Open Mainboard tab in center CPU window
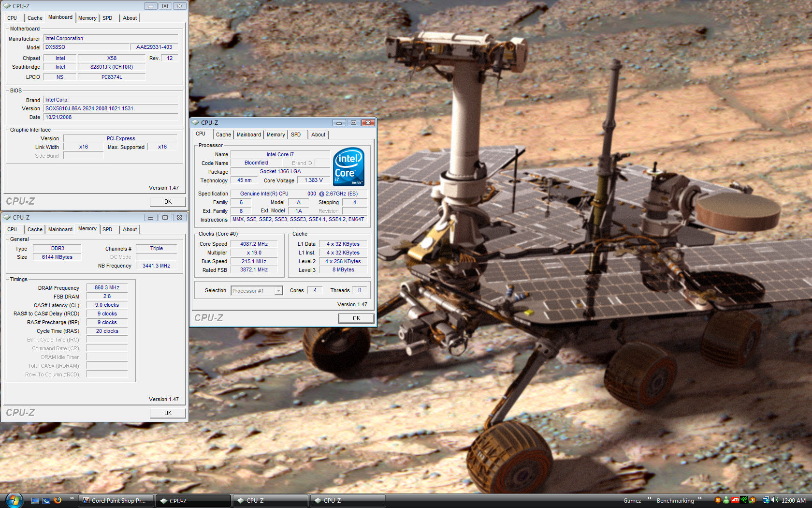Image resolution: width=812 pixels, height=508 pixels. pos(249,134)
